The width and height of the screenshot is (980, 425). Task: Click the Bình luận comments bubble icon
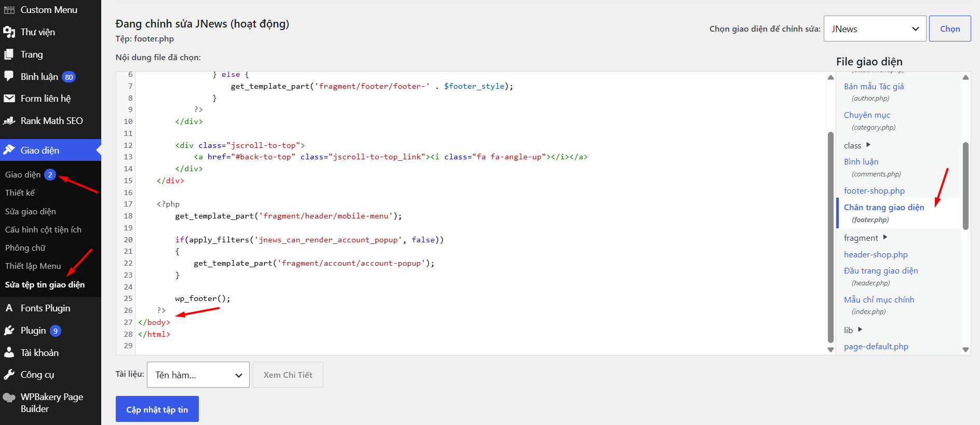[9, 76]
